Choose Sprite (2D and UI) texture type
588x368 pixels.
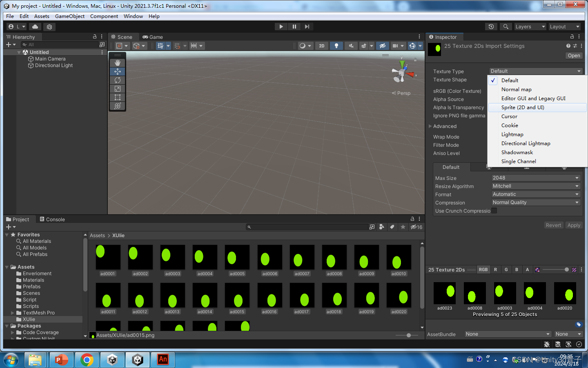point(523,108)
